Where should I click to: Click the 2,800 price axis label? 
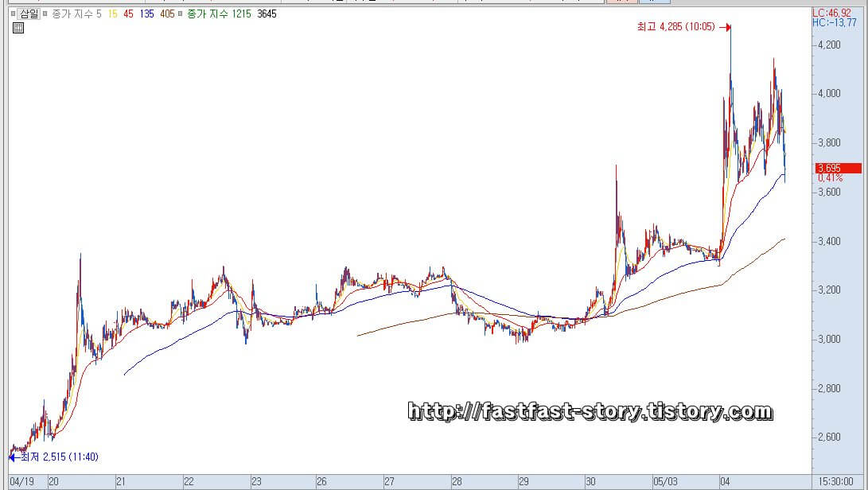point(829,389)
